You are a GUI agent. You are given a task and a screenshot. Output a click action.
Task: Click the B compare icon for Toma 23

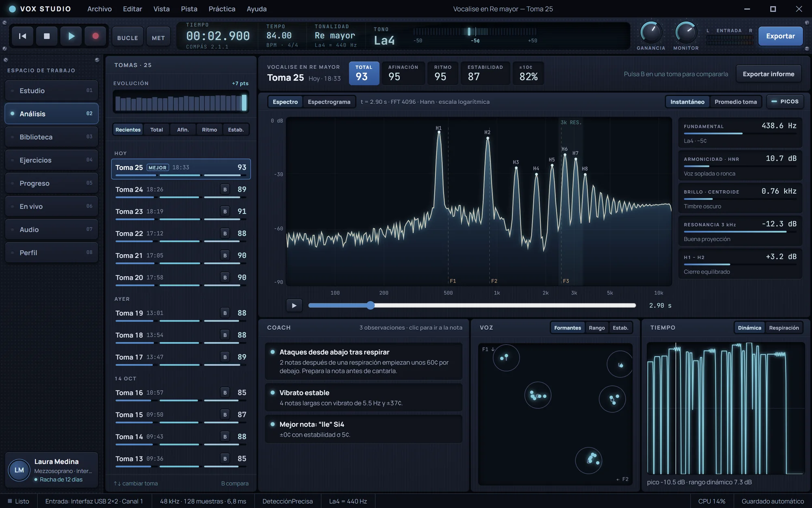[x=225, y=211]
